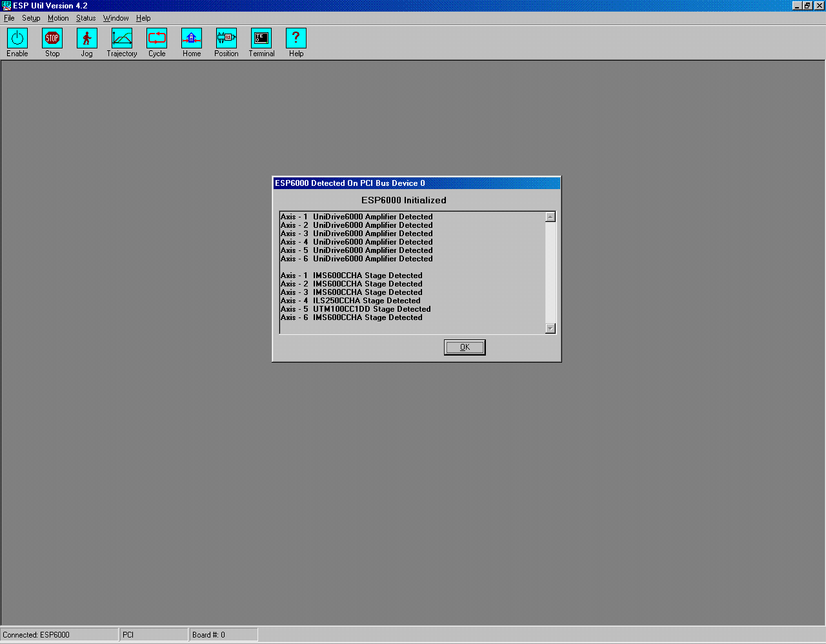826x644 pixels.
Task: Select the 'Axis - 2 IMS600CCHA Stage Detected' line
Action: pyautogui.click(x=352, y=284)
